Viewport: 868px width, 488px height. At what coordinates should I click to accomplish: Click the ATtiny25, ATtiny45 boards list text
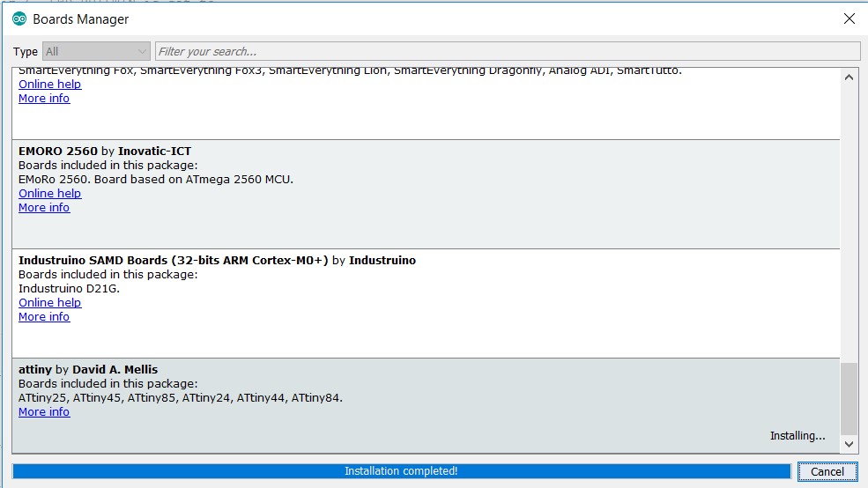181,398
